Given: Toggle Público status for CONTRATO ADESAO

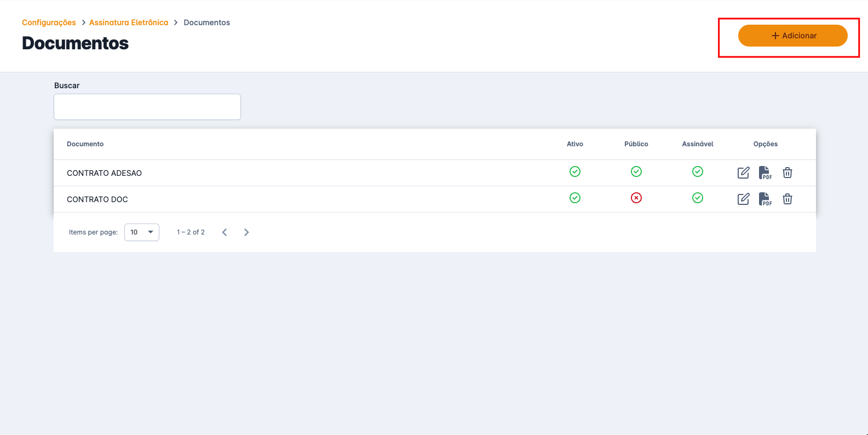Looking at the screenshot, I should pos(636,171).
